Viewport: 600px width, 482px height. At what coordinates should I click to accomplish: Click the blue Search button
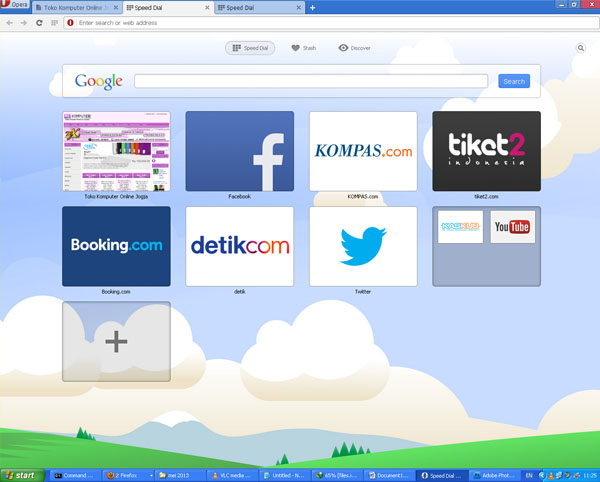(x=514, y=81)
